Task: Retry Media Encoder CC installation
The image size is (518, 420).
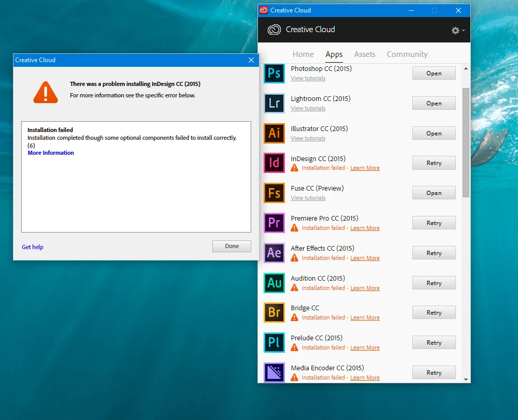Action: tap(434, 372)
